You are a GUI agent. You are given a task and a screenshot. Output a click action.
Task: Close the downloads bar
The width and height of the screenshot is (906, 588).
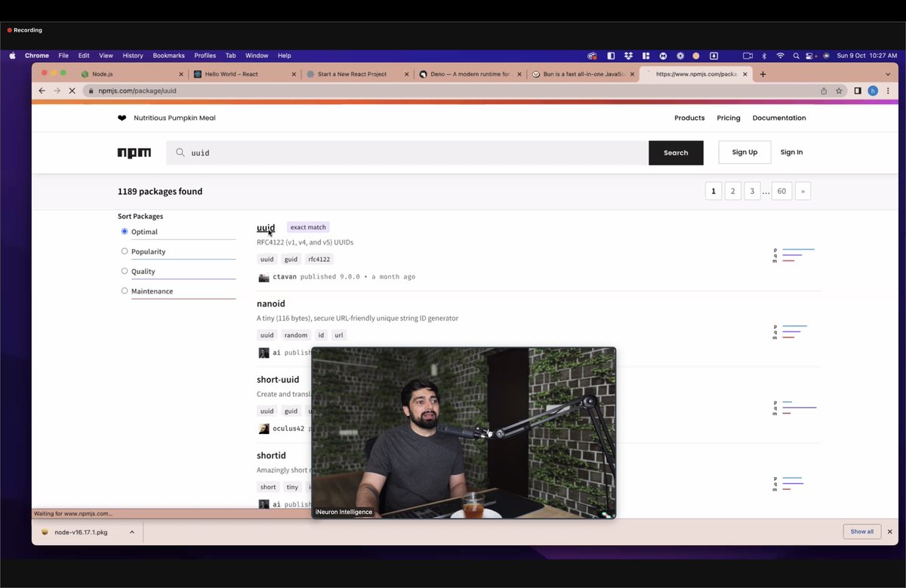(x=889, y=531)
